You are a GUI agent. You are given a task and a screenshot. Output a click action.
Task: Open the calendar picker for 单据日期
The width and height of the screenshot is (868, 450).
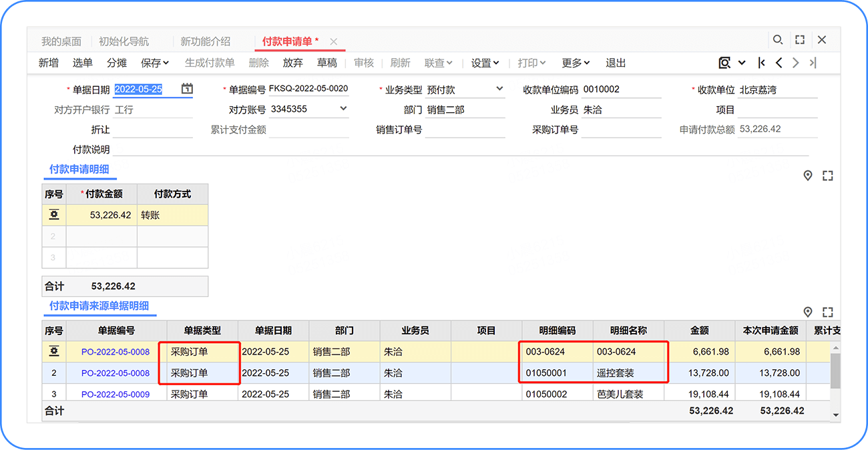tap(188, 89)
